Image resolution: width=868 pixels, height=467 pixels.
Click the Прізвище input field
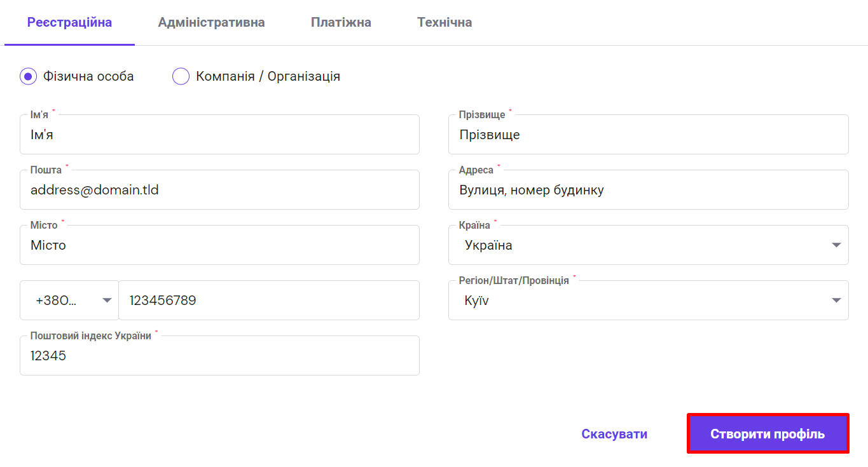point(648,135)
